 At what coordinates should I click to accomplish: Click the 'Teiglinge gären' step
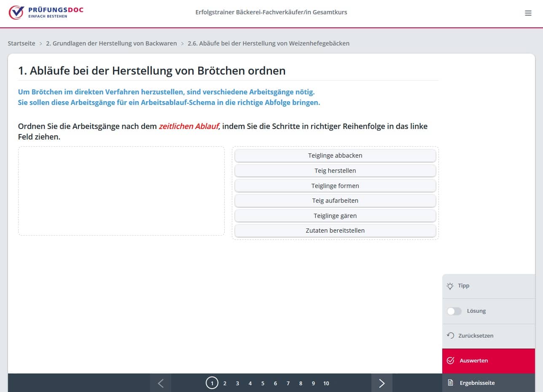point(335,216)
